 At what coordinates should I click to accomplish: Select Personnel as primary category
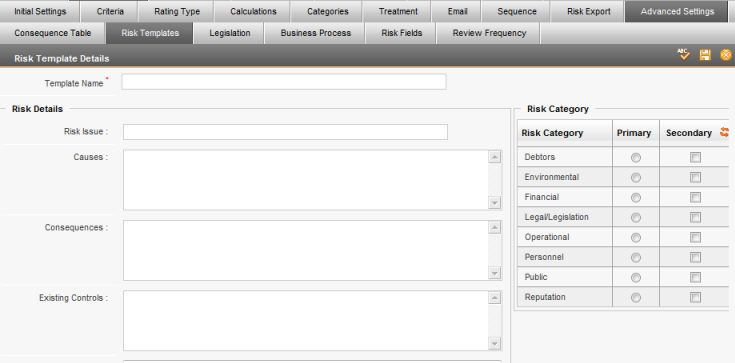(x=636, y=257)
